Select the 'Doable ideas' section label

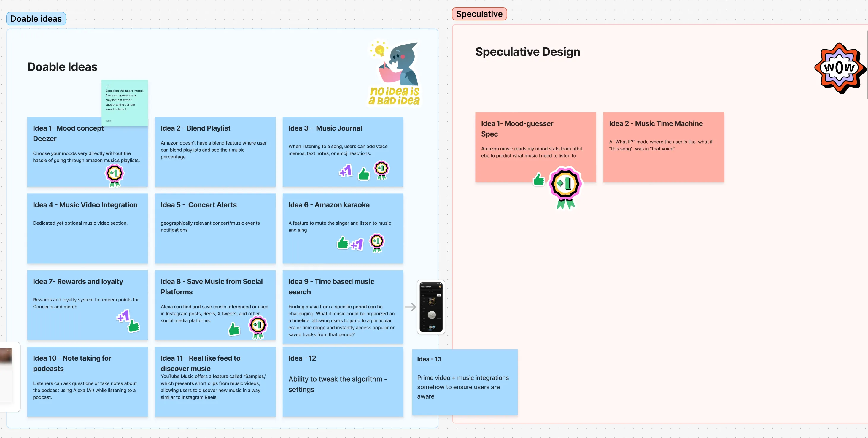[x=36, y=19]
